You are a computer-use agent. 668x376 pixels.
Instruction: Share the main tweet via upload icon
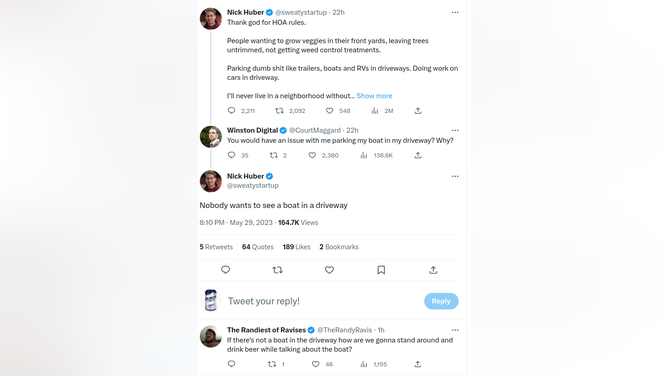pos(433,270)
